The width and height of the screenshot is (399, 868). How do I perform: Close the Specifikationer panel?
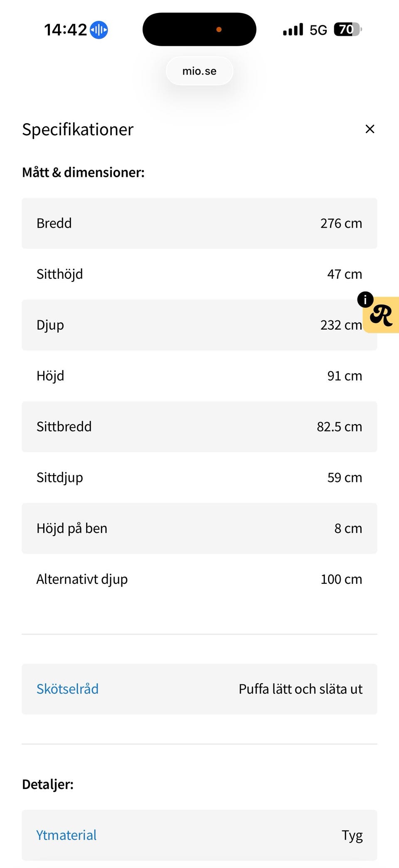(x=369, y=129)
